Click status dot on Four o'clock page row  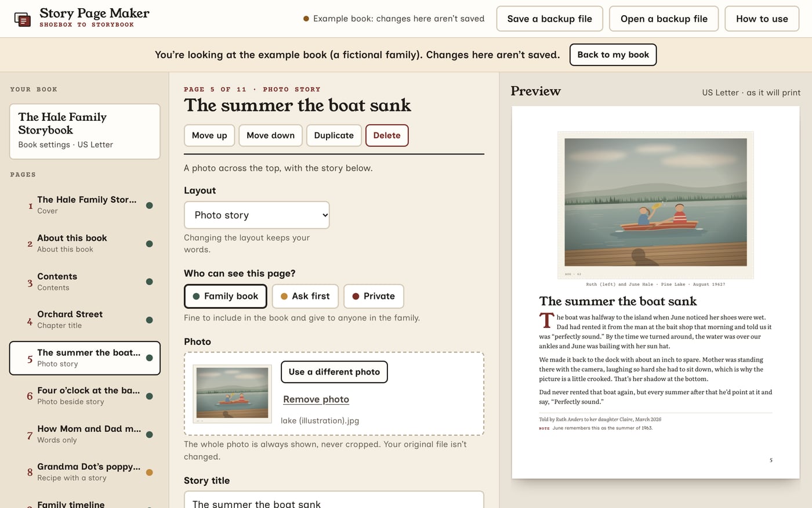point(149,396)
